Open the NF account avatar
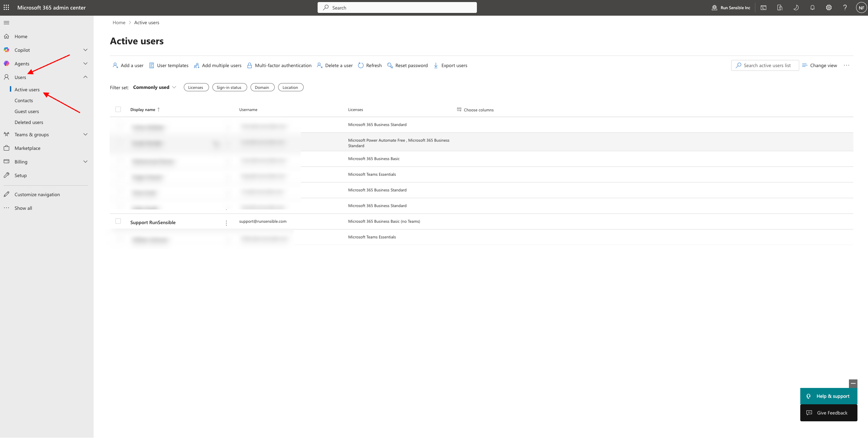This screenshot has width=868, height=438. [862, 7]
